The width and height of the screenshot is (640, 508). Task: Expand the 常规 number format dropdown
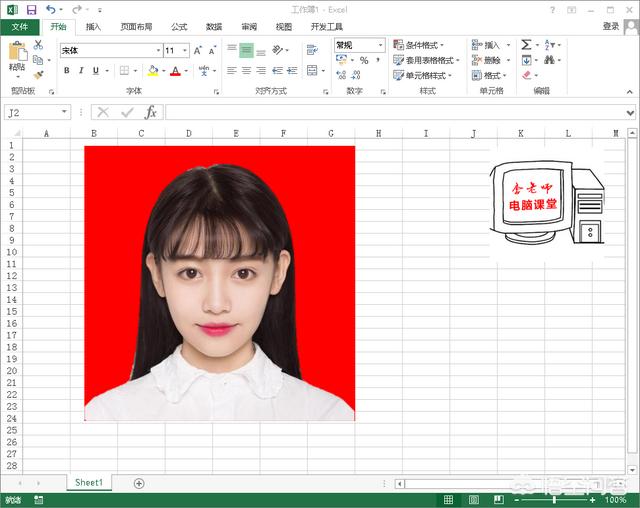pyautogui.click(x=380, y=45)
